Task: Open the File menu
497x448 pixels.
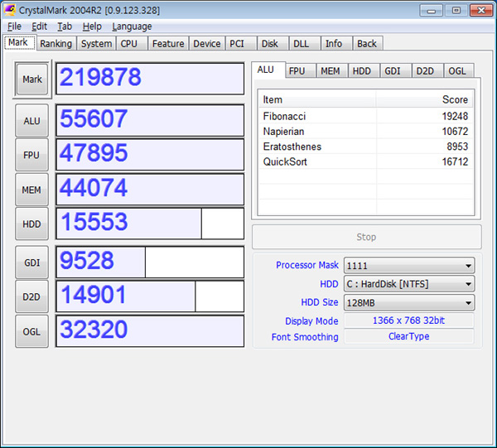Action: (14, 26)
